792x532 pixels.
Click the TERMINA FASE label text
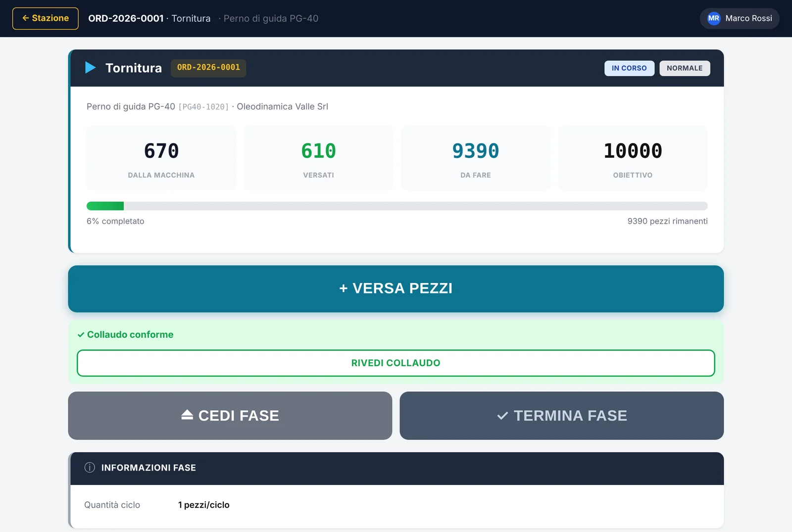pyautogui.click(x=570, y=416)
